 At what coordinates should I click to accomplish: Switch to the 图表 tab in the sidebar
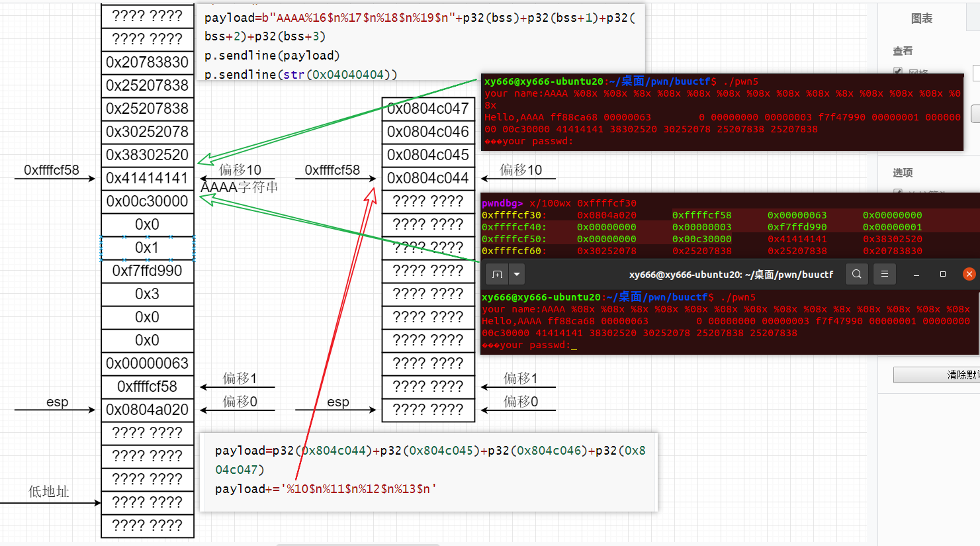[922, 19]
